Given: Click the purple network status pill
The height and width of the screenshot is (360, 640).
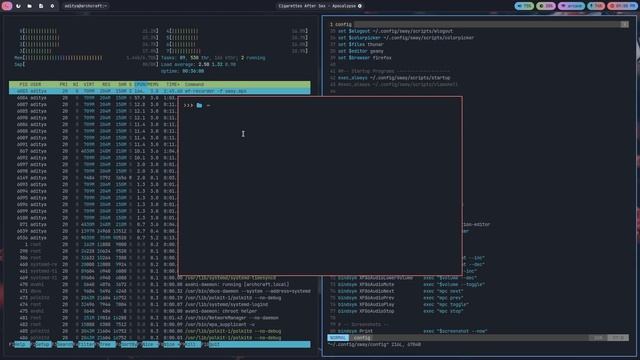Looking at the screenshot, I should [x=571, y=6].
